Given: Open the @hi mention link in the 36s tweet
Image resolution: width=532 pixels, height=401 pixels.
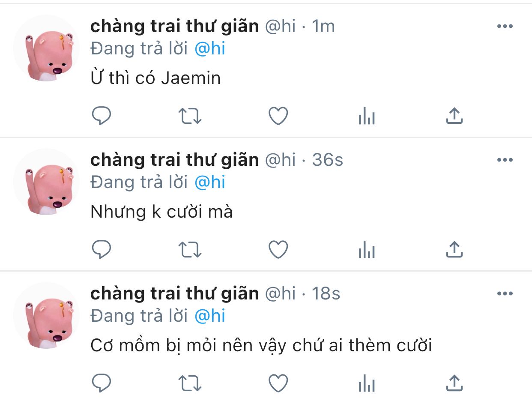Looking at the screenshot, I should (210, 183).
